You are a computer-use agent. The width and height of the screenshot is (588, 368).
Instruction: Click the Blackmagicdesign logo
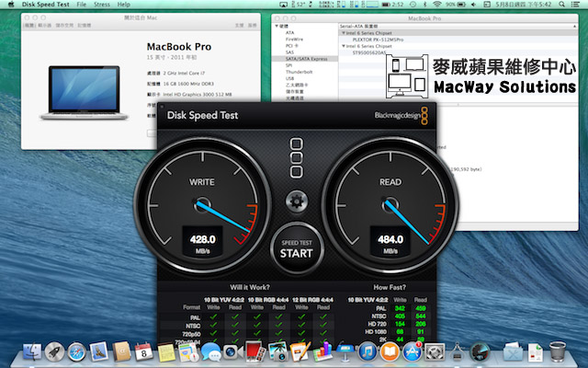click(401, 115)
